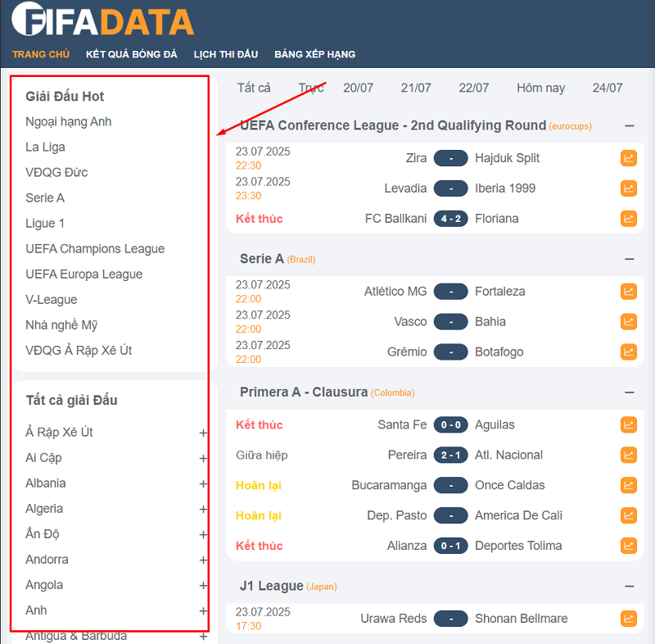Select the 21/07 date tab
655x644 pixels.
(x=416, y=88)
